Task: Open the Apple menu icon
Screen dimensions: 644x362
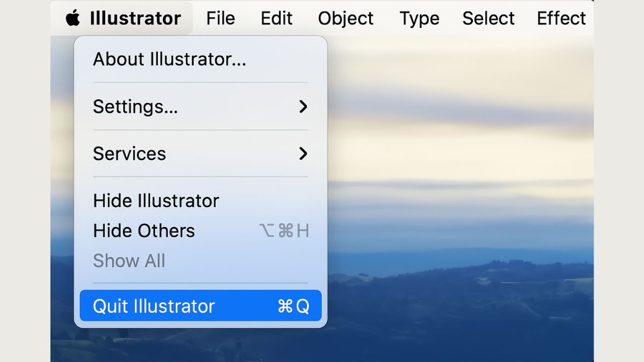Action: (72, 18)
